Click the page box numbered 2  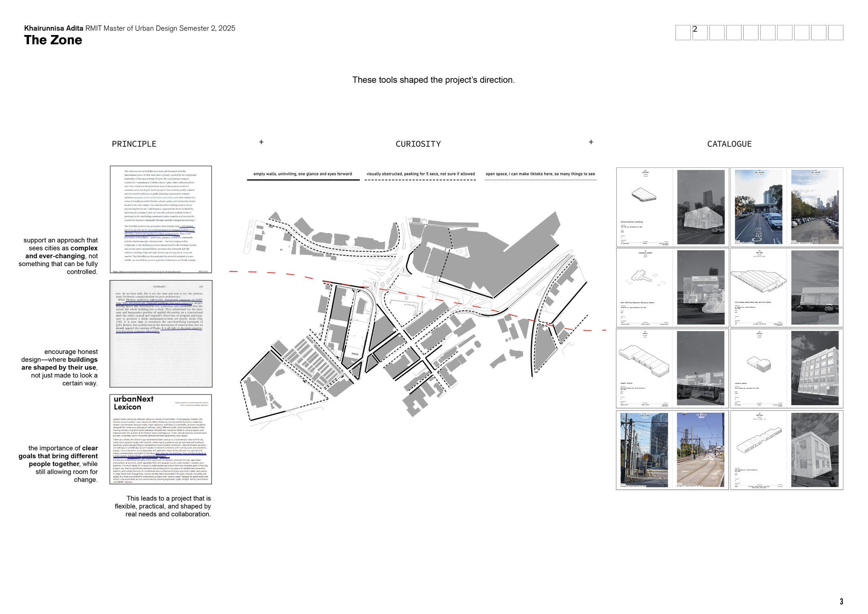[699, 32]
